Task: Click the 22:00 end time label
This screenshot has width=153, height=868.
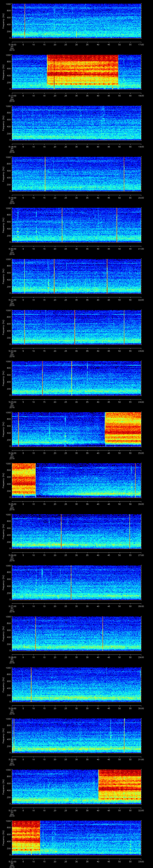Action: click(141, 300)
